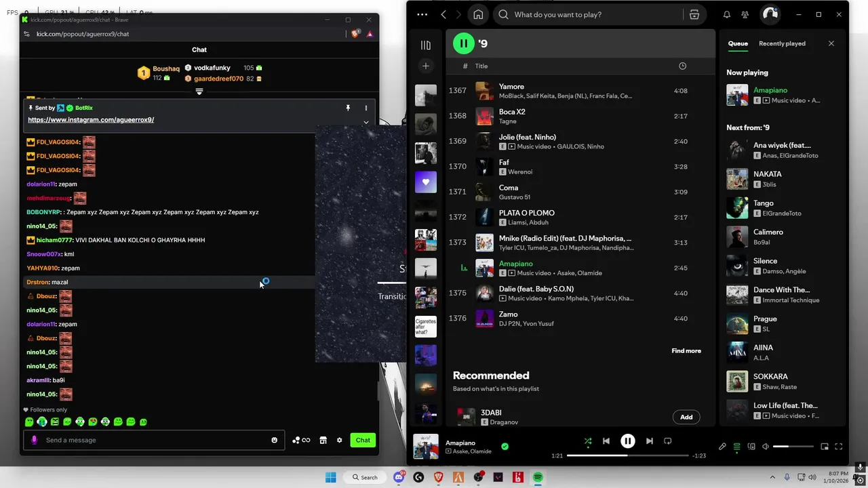Show hidden system tray icons chevron
The width and height of the screenshot is (868, 488).
pyautogui.click(x=772, y=477)
